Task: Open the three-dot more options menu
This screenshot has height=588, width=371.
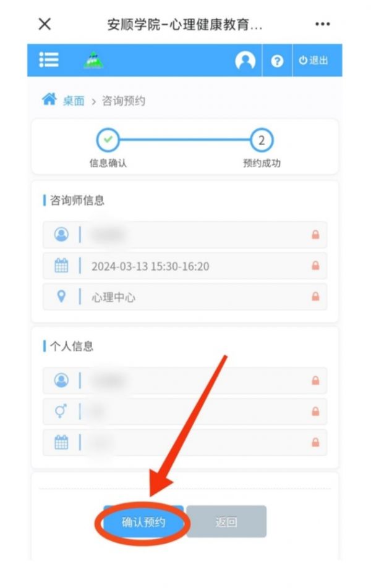Action: (x=323, y=24)
